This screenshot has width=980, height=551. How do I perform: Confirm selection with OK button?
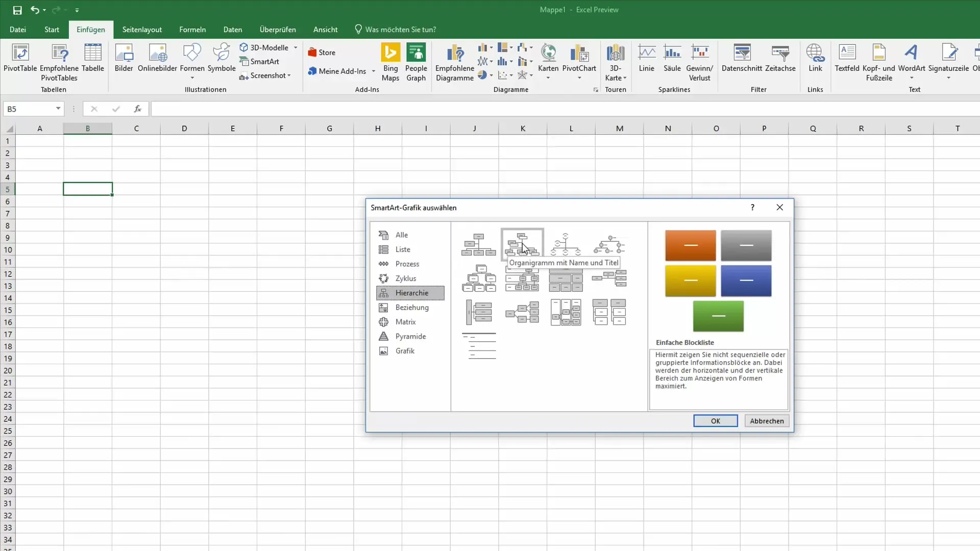click(716, 420)
